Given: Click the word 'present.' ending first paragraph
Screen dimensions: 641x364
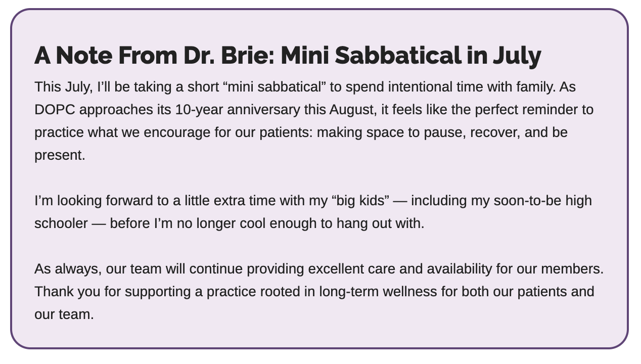Looking at the screenshot, I should click(x=60, y=156).
